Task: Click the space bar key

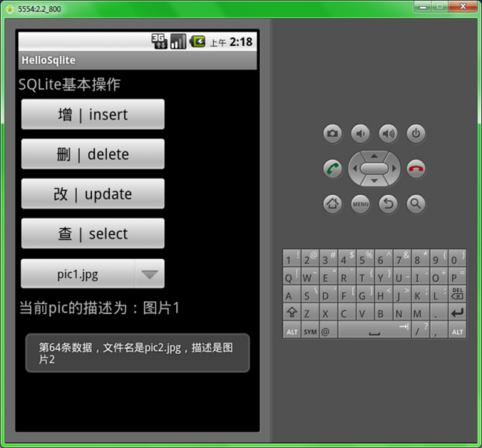Action: [374, 331]
